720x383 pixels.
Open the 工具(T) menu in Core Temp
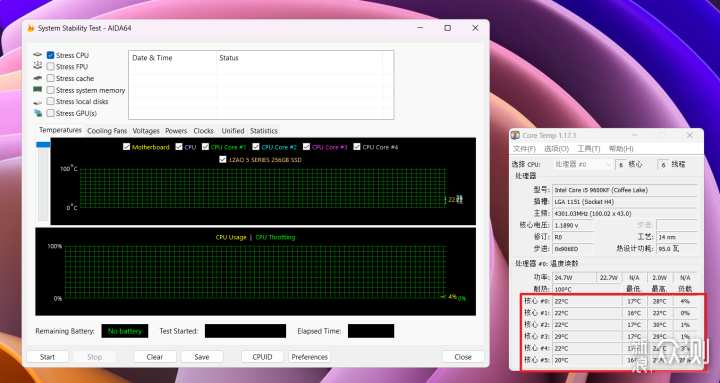coord(589,149)
